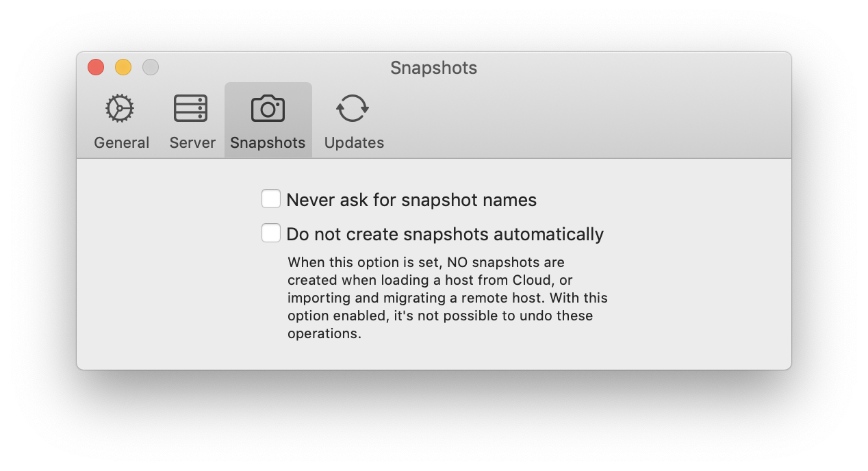Click the Snapshots camera icon
Screen dimensions: 868x471
(x=268, y=107)
